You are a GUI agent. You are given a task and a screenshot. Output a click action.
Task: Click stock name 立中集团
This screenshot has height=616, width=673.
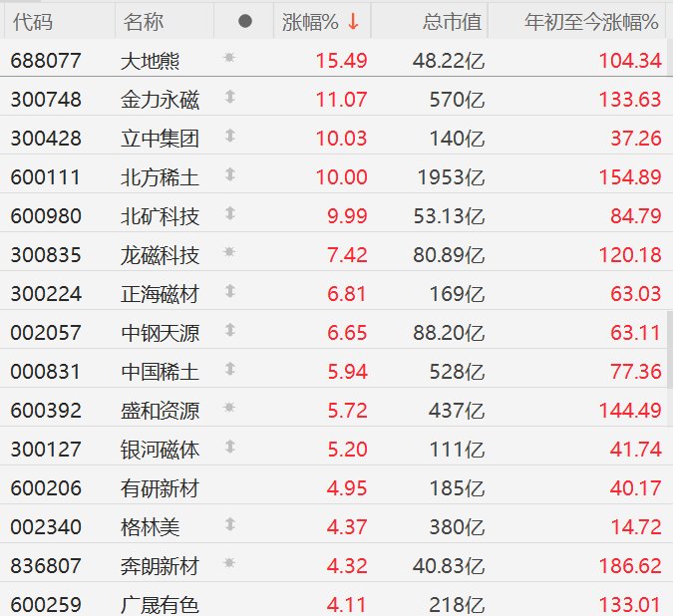(160, 139)
